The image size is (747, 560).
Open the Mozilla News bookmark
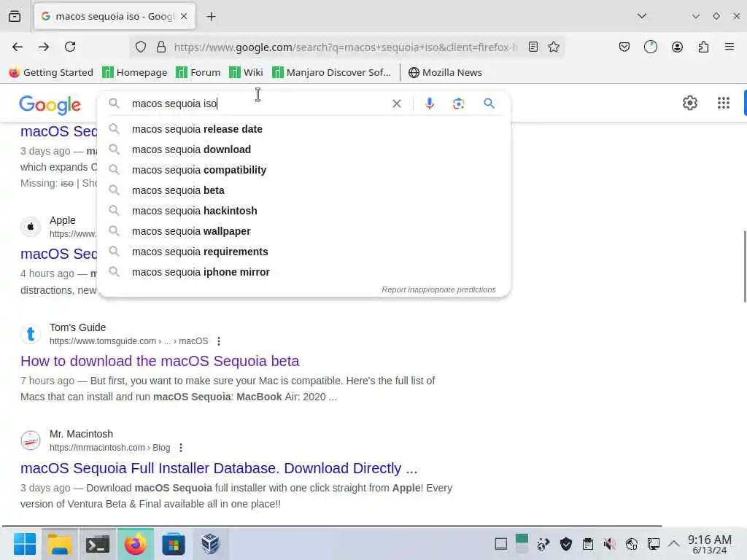point(445,72)
